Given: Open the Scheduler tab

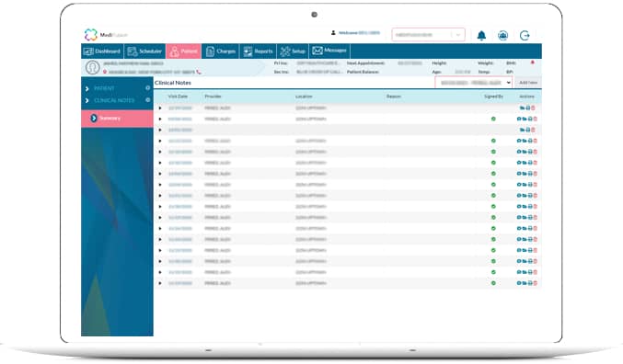Looking at the screenshot, I should click(x=144, y=51).
